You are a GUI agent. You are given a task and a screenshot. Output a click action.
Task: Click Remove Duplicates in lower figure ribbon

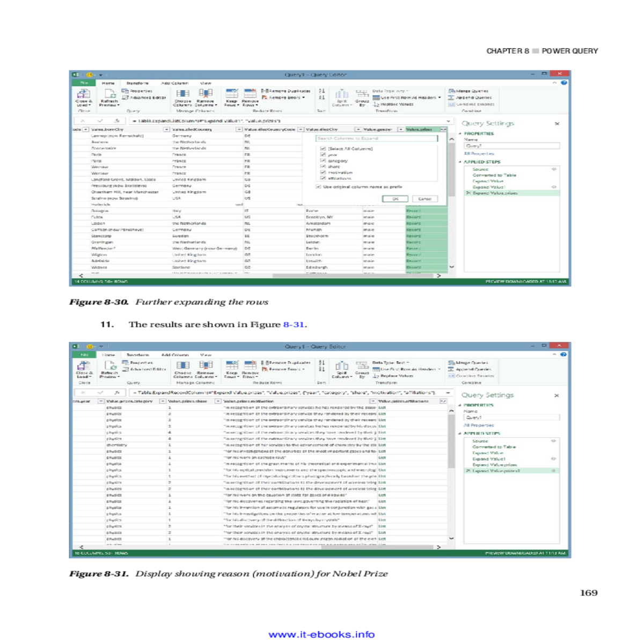[286, 363]
